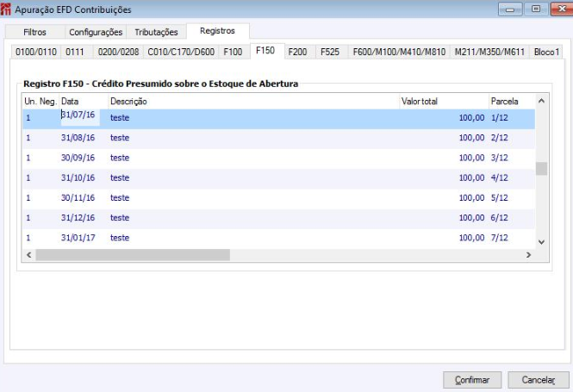Click 'teste' in the 31/08/16 row
The height and width of the screenshot is (392, 573).
point(120,138)
